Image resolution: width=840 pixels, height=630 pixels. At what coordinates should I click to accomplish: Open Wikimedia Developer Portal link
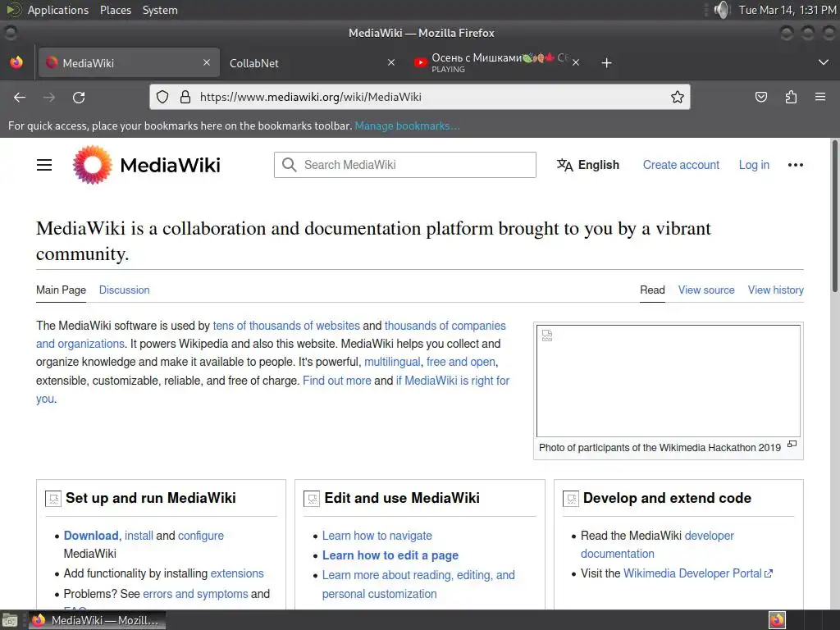click(698, 573)
